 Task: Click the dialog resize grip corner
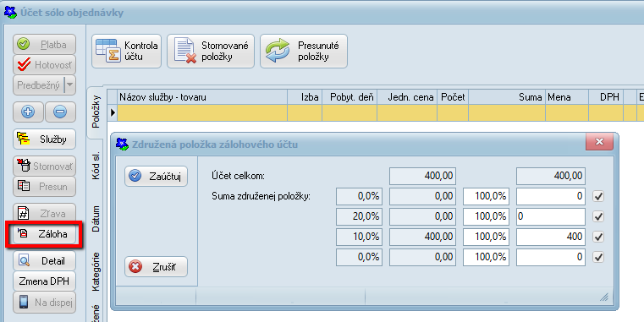(x=604, y=297)
